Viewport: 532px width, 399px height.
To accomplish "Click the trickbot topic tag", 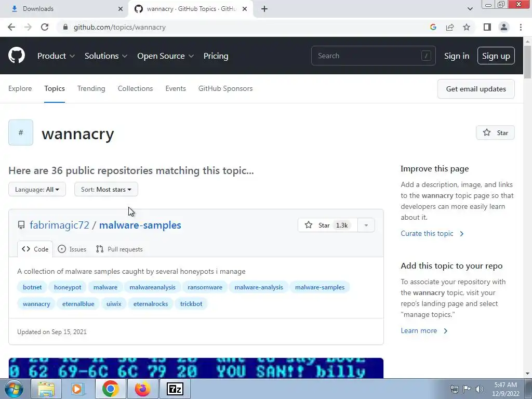I will pyautogui.click(x=191, y=303).
